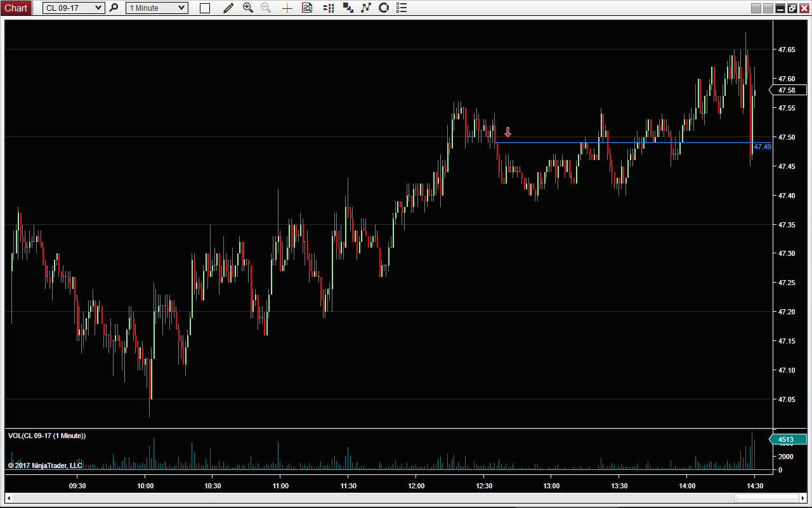The width and height of the screenshot is (812, 508).
Task: Click the blue 47.49 line label
Action: 763,147
